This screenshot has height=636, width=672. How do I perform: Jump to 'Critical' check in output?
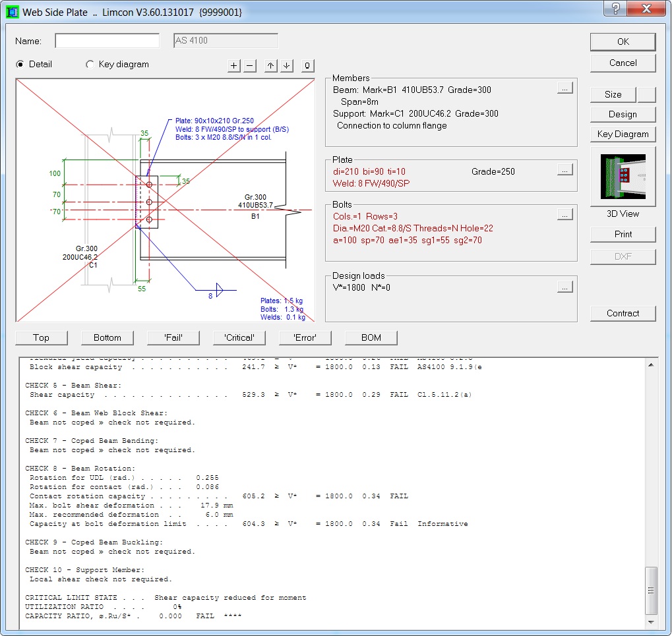pyautogui.click(x=239, y=337)
